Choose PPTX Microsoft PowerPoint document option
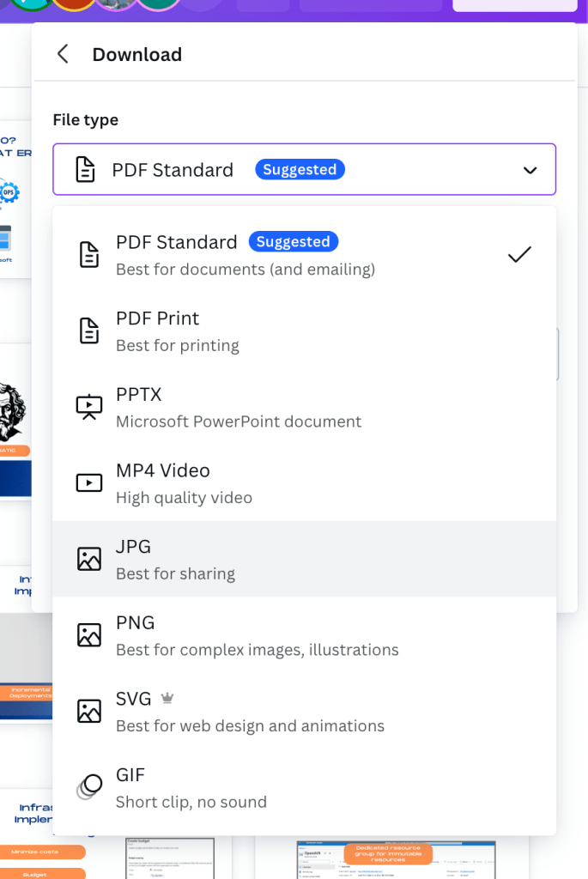Viewport: 588px width, 879px height. click(x=305, y=407)
